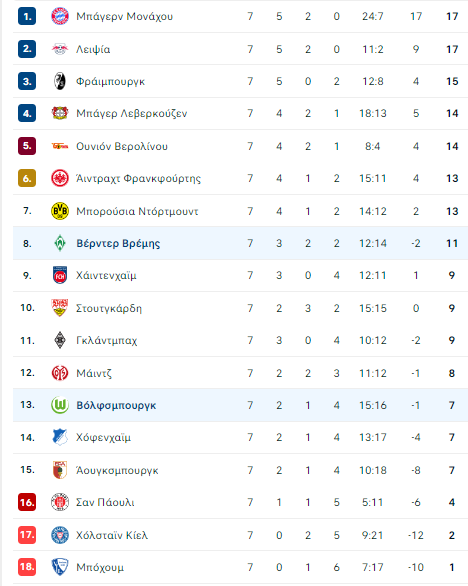Click the Bayern Munich club crest
The image size is (468, 586).
coord(60,16)
